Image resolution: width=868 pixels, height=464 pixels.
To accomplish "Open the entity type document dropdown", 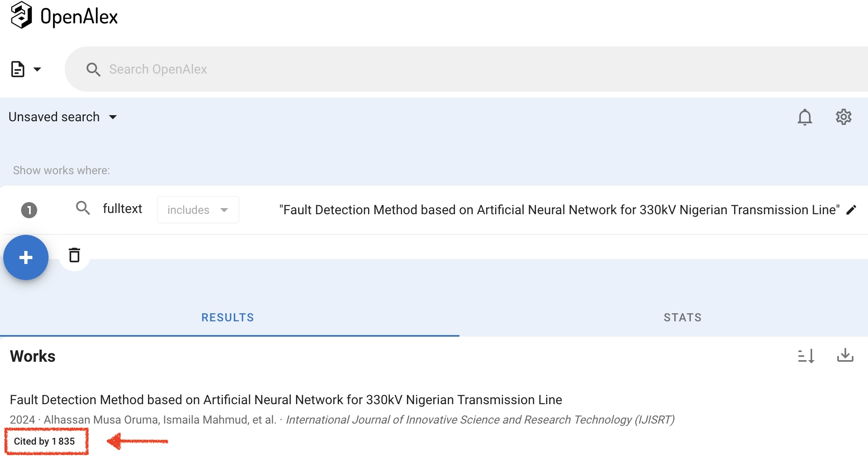I will pos(26,69).
